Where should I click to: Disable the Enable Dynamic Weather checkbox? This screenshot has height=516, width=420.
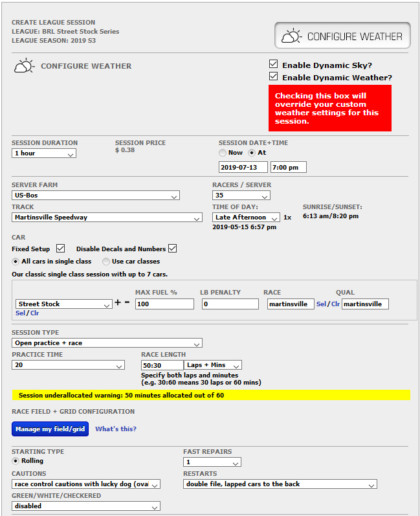tap(274, 77)
